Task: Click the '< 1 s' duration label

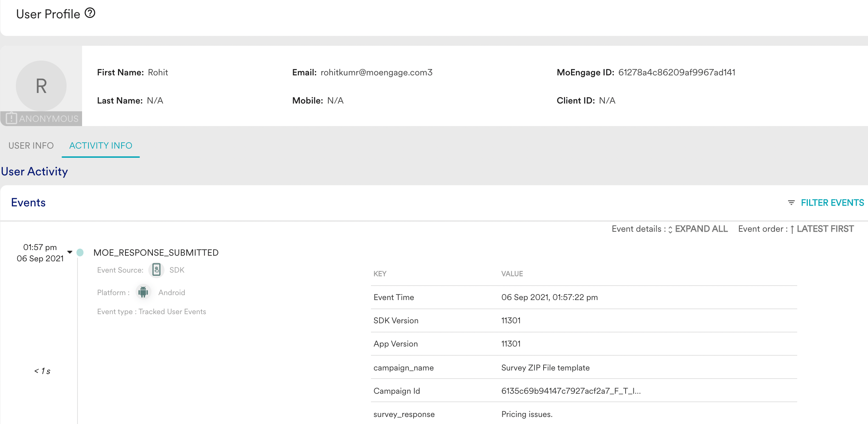Action: [42, 371]
